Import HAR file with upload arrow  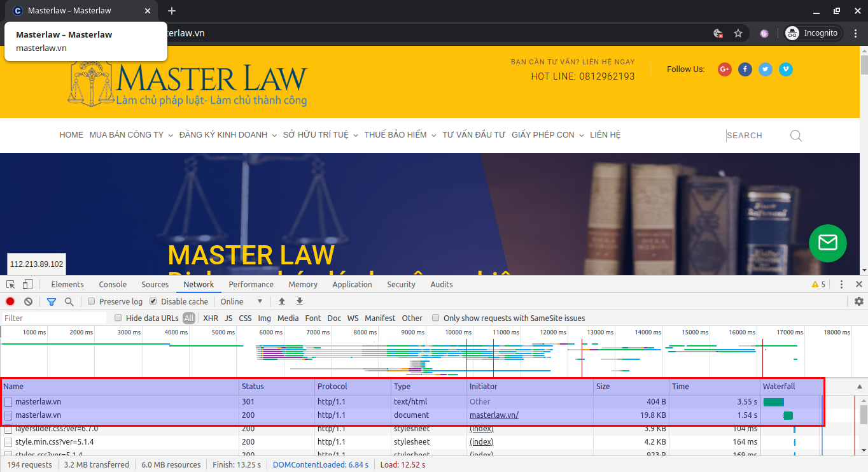pyautogui.click(x=282, y=301)
